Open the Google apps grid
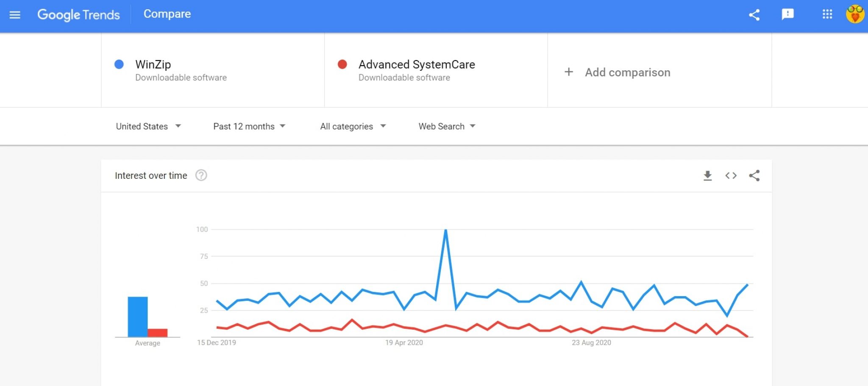The height and width of the screenshot is (386, 868). [827, 14]
